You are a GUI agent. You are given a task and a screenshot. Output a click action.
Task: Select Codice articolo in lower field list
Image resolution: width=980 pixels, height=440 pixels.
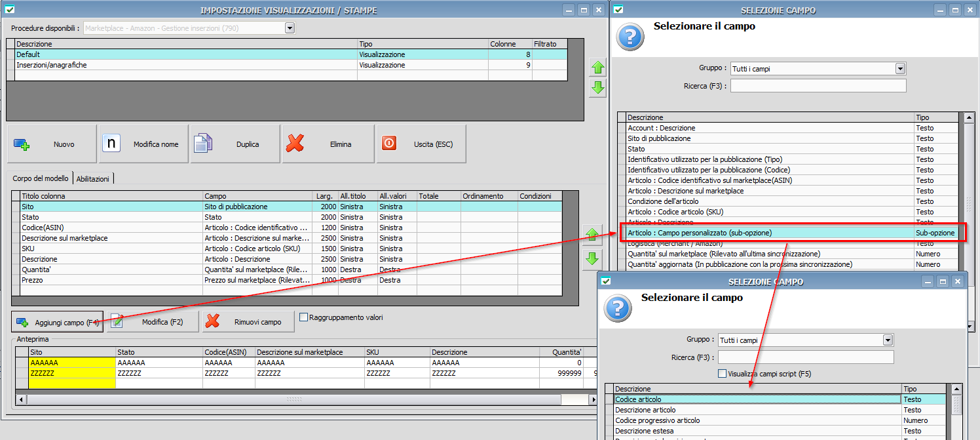(776, 399)
